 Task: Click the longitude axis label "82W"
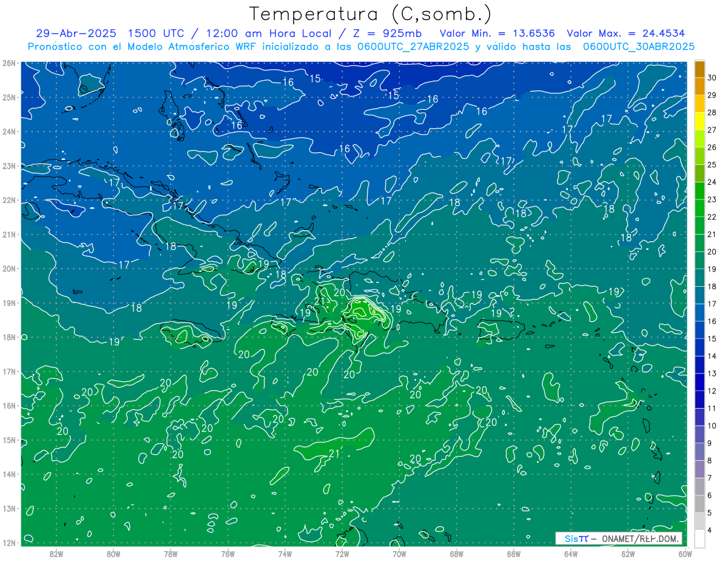pos(56,554)
